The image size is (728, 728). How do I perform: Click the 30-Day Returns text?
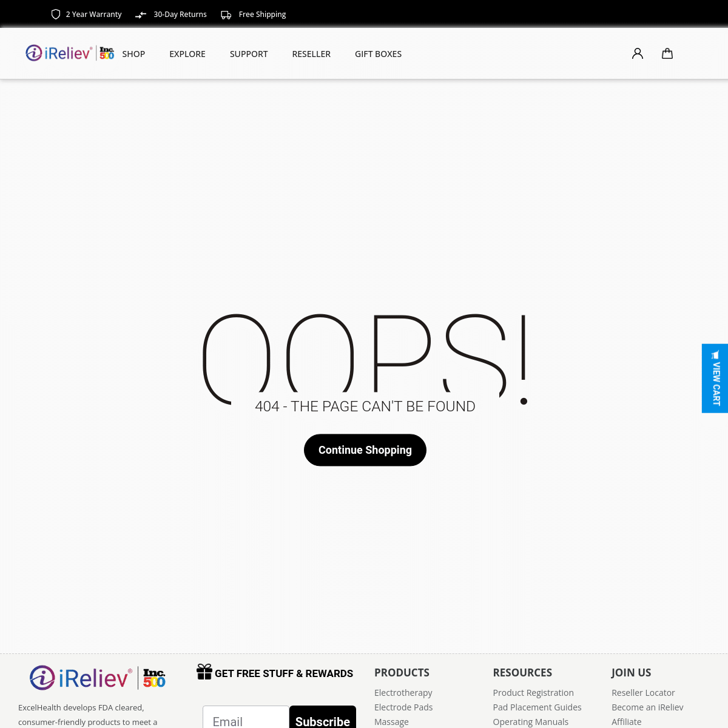180,15
